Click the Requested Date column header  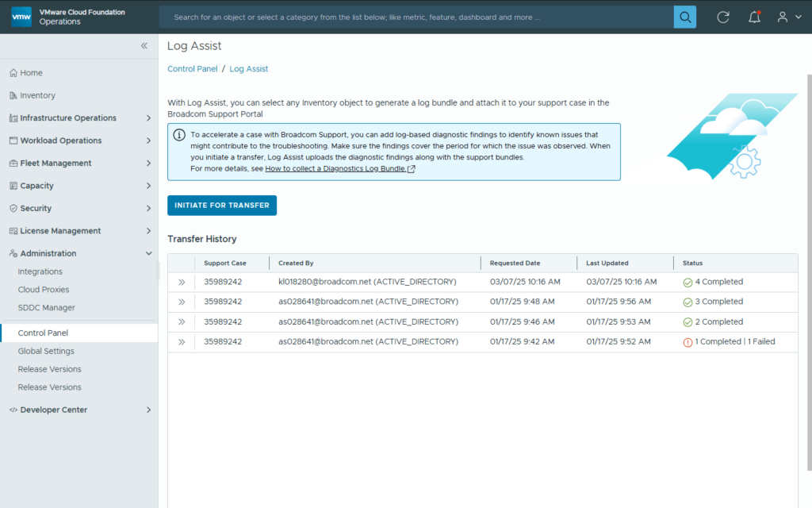pyautogui.click(x=515, y=264)
